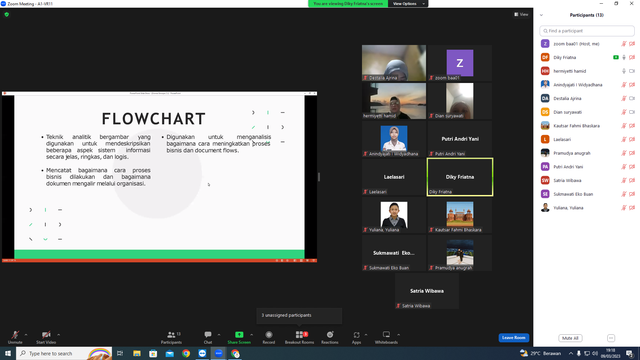640x360 pixels.
Task: Click hermiyetti hamid video thumbnail
Action: [x=394, y=101]
